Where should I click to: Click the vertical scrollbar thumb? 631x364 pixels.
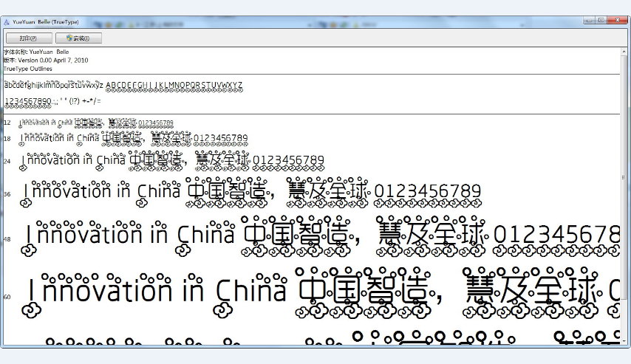624,177
